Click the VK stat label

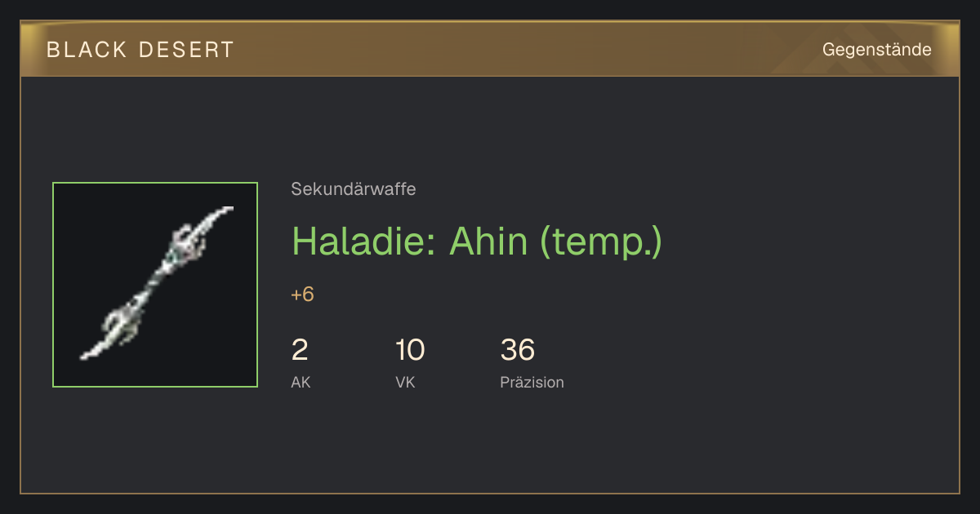click(405, 382)
